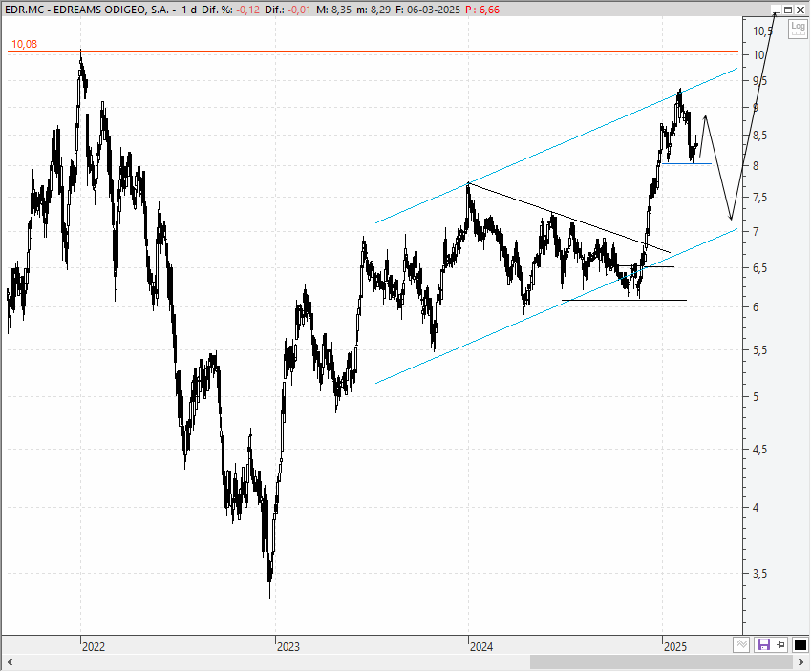Screen dimensions: 811x672
Task: Click the EDR.MC ticker title text
Action: pos(87,10)
